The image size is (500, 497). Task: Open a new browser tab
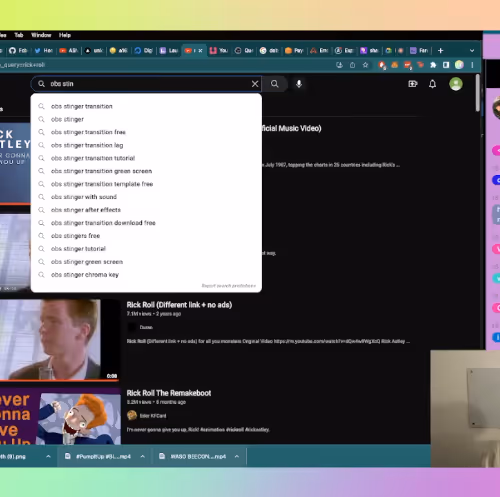(x=440, y=51)
